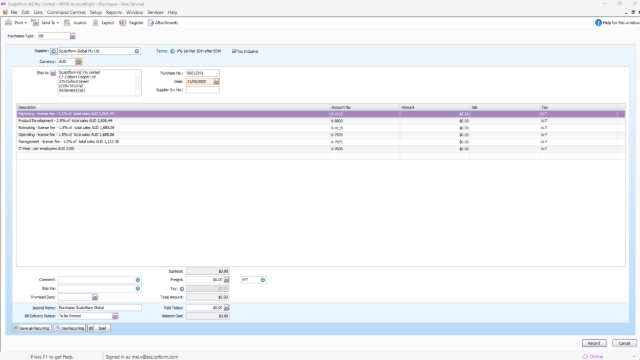640x360 pixels.
Task: Click the MYOB application icon in the menu bar
Action: tap(5, 13)
